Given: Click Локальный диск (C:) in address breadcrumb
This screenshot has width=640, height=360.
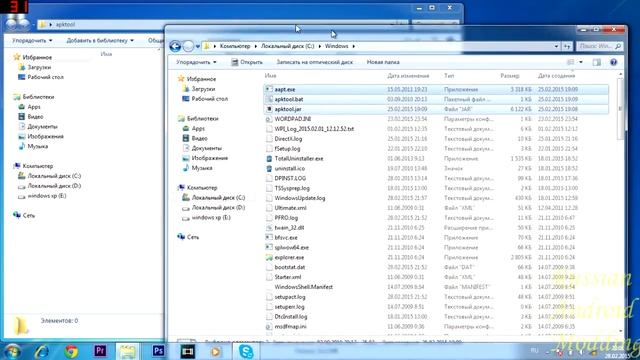Looking at the screenshot, I should pos(288,46).
